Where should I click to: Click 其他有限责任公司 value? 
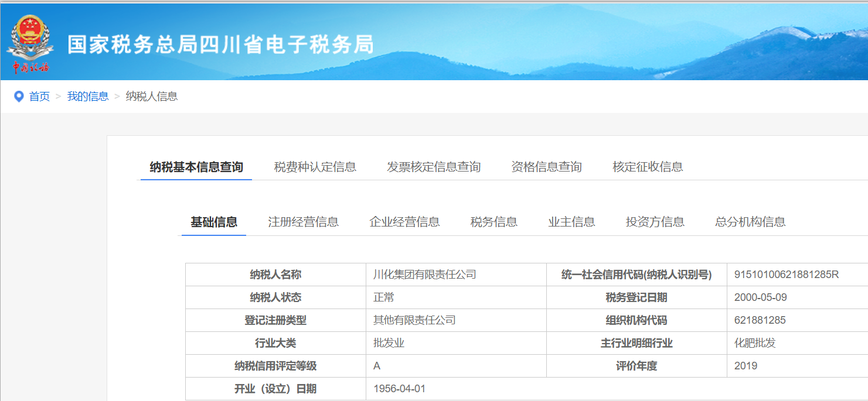click(x=414, y=320)
